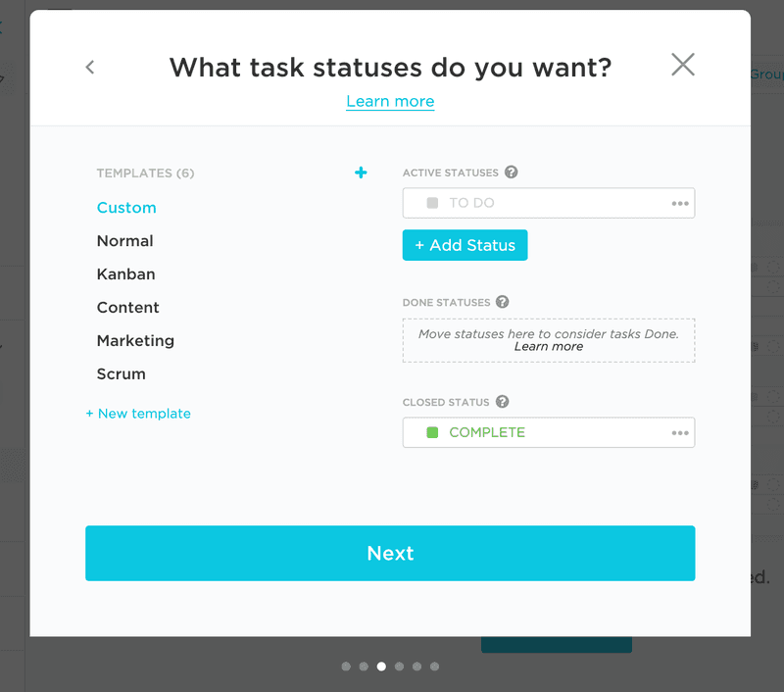The height and width of the screenshot is (692, 784).
Task: Open the Active Statuses help tooltip
Action: click(511, 172)
